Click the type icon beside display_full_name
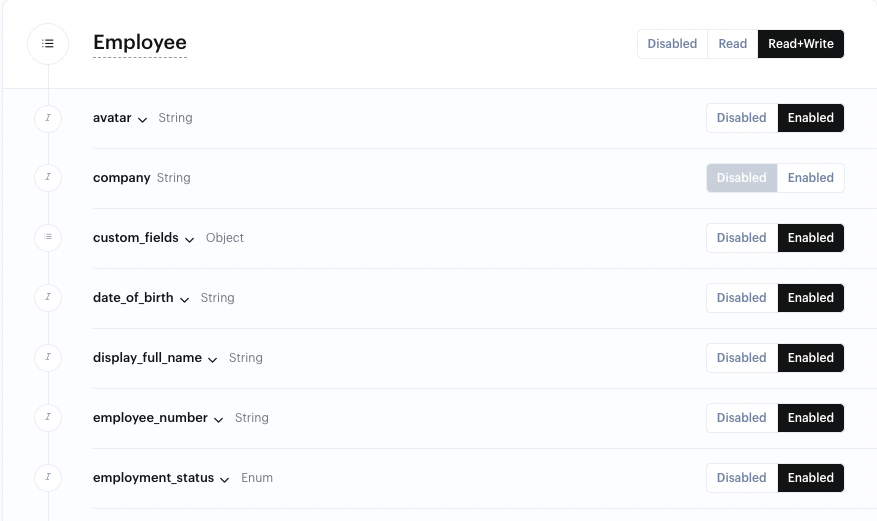The width and height of the screenshot is (877, 521). [48, 358]
